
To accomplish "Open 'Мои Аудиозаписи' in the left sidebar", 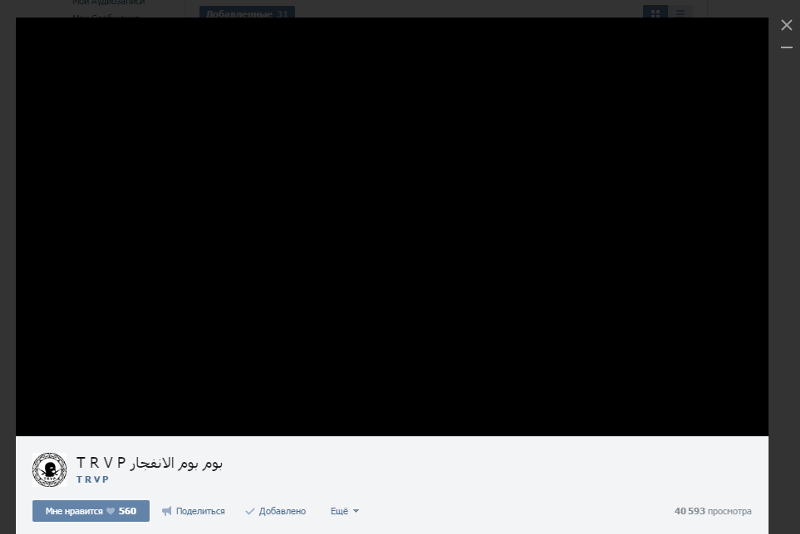I will click(x=108, y=4).
